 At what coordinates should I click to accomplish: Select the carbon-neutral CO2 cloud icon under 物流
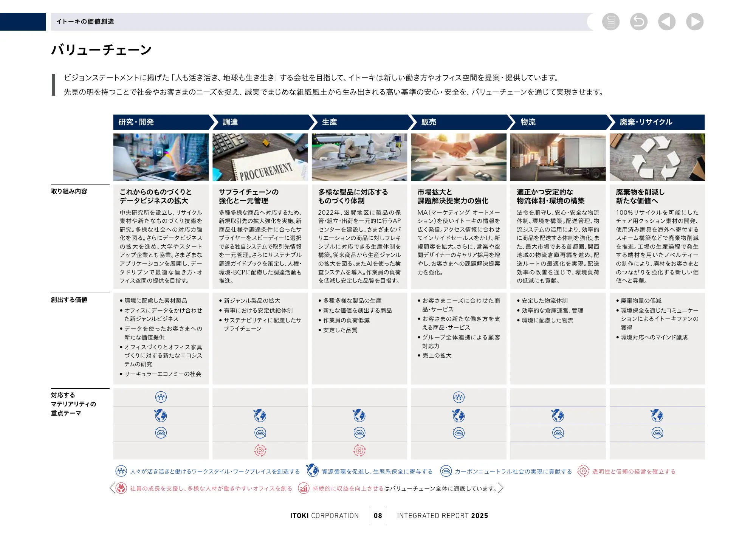point(558,433)
